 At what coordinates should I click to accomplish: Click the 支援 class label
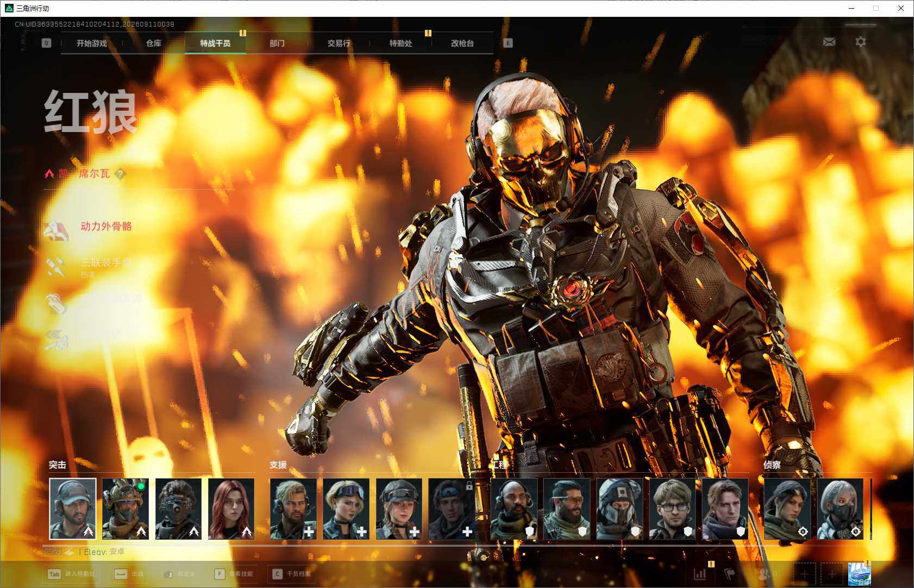278,465
